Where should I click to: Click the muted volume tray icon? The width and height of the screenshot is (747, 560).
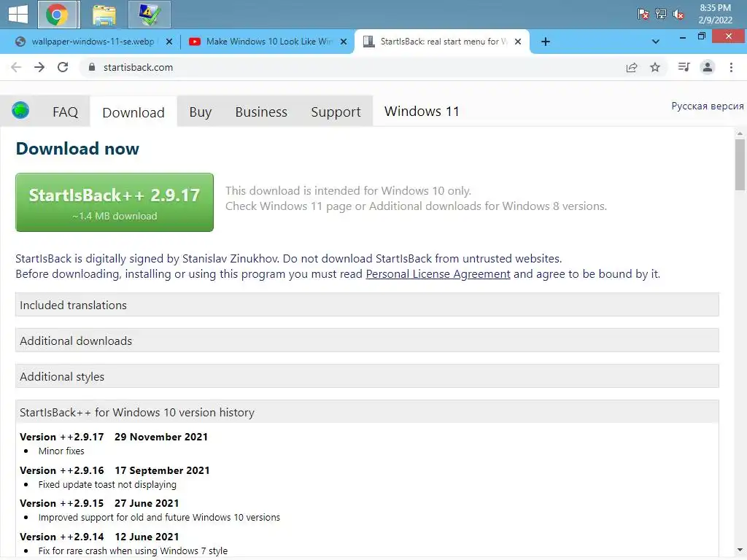(x=678, y=15)
